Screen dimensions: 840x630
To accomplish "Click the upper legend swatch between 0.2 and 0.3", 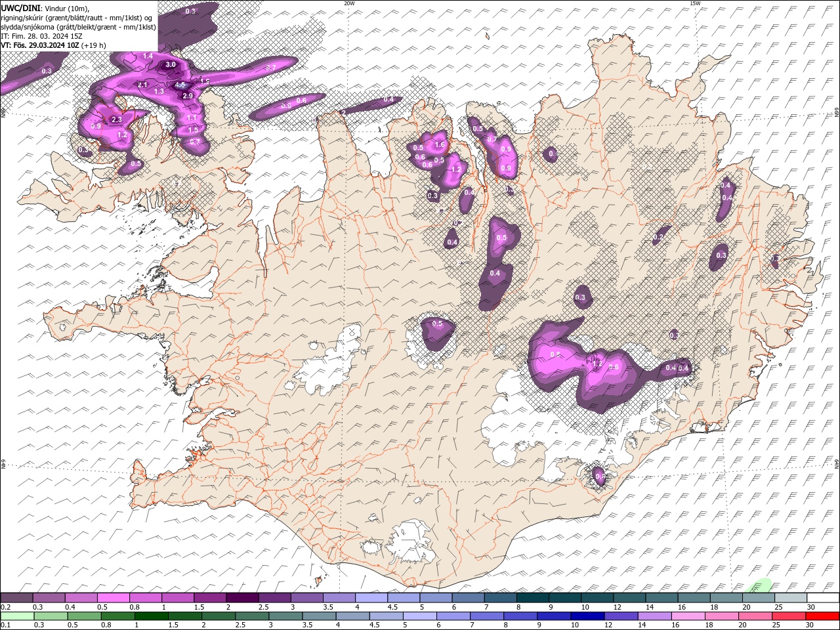I will [17, 598].
